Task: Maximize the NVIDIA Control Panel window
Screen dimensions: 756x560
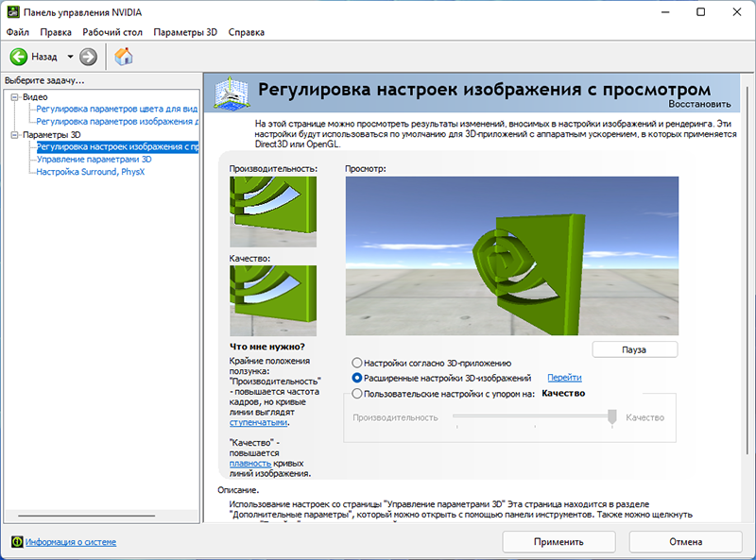Action: [701, 12]
